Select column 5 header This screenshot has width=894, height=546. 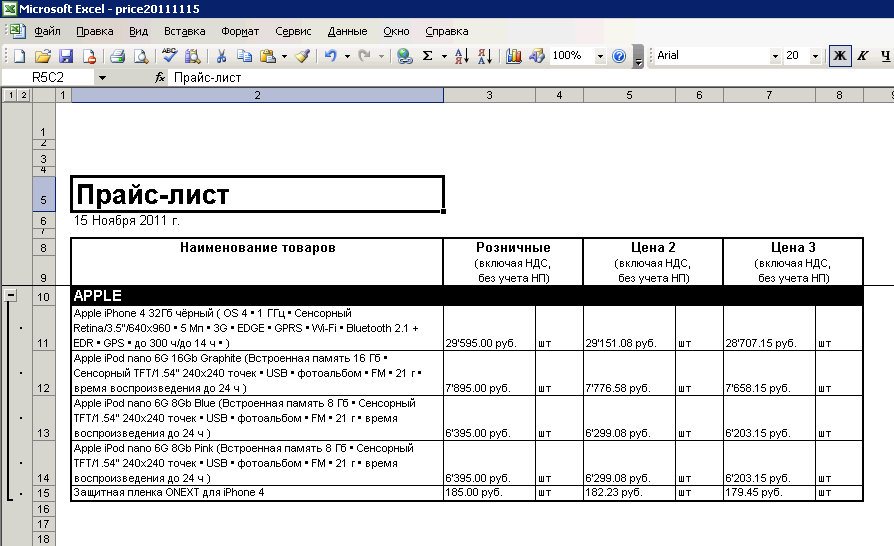click(629, 95)
